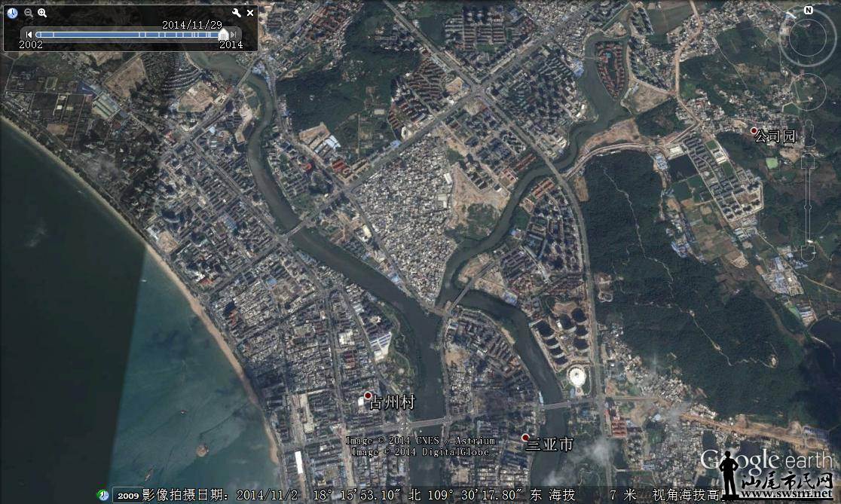Click the move joystick circle
This screenshot has width=841, height=504.
pyautogui.click(x=808, y=92)
